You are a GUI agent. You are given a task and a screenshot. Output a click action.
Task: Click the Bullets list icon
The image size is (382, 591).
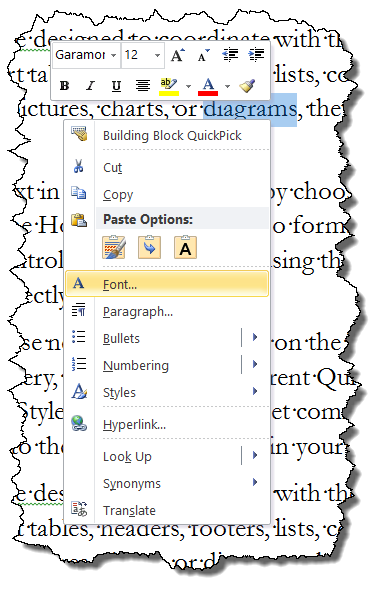[x=79, y=337]
